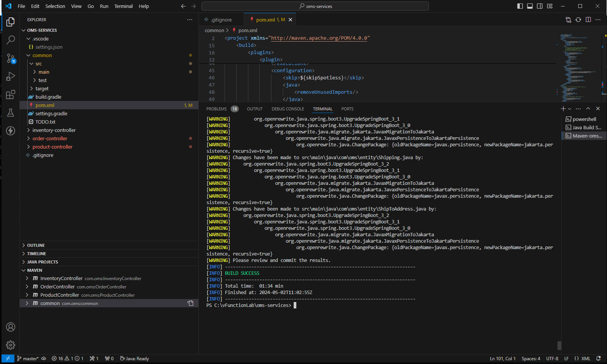Open the Spring Boot dashboard lightning icon

coord(11,131)
